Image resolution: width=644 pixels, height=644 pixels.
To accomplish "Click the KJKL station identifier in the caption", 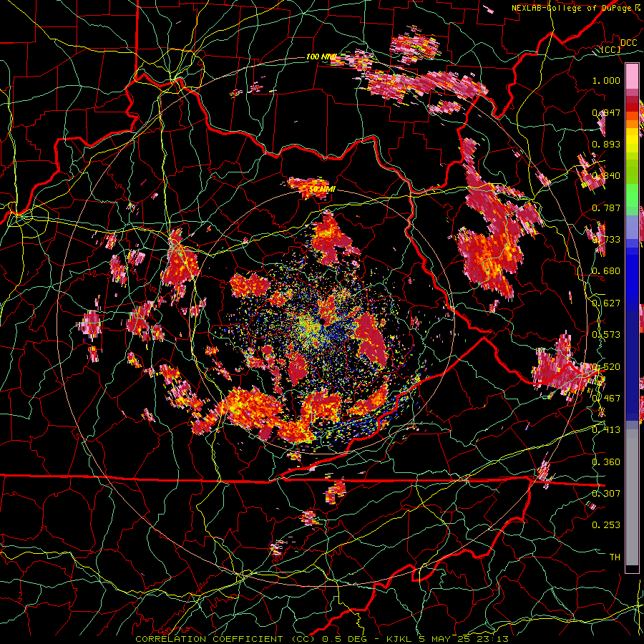I will [x=401, y=639].
